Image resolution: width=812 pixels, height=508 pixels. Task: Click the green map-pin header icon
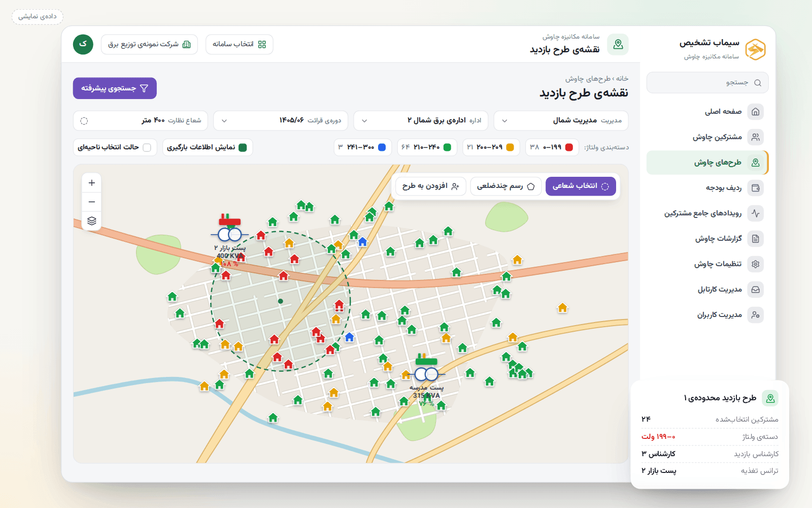point(618,45)
